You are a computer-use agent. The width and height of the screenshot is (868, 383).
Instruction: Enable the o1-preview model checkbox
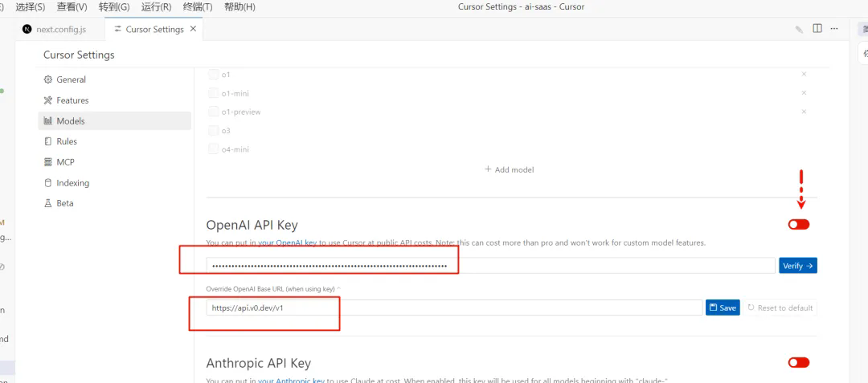tap(213, 112)
